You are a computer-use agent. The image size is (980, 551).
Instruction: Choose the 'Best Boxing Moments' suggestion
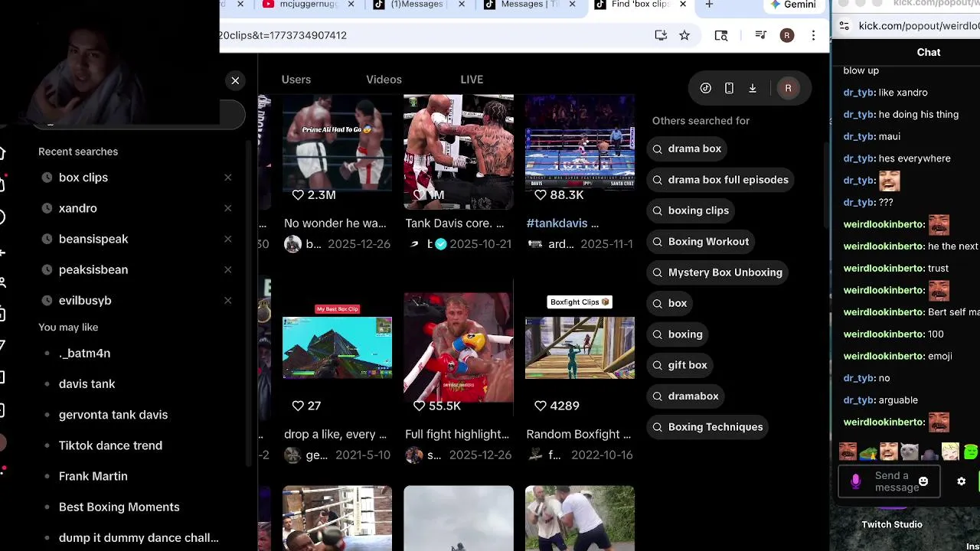click(119, 507)
